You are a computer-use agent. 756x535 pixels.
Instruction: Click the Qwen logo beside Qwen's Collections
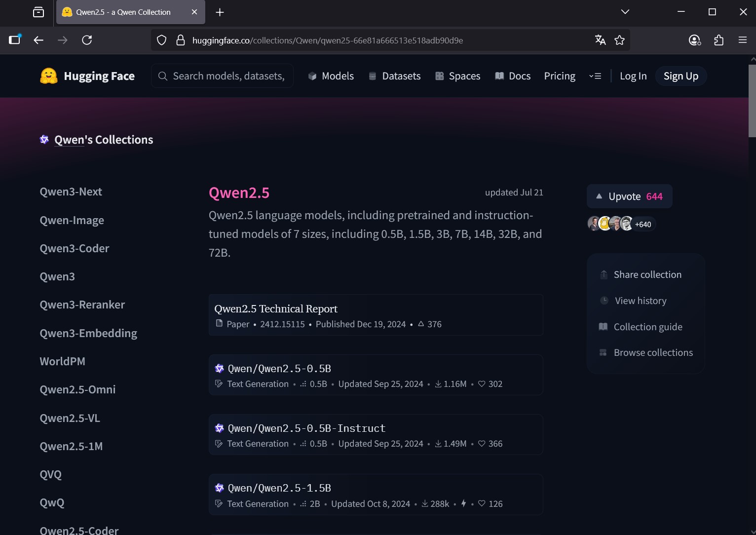[x=44, y=140]
